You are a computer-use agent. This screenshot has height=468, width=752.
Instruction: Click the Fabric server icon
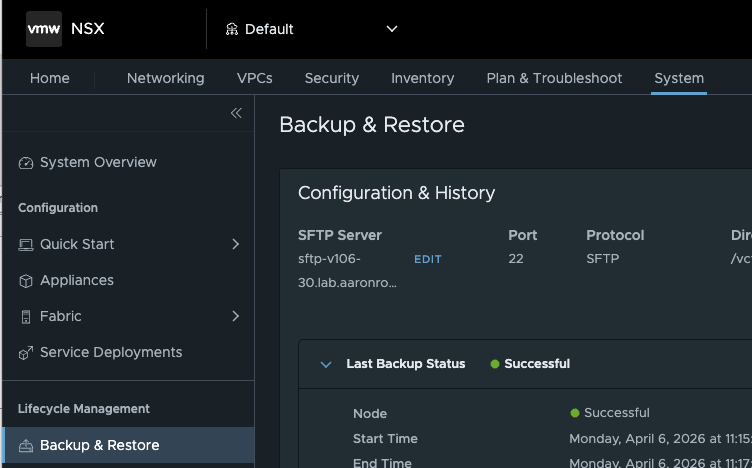click(x=26, y=317)
